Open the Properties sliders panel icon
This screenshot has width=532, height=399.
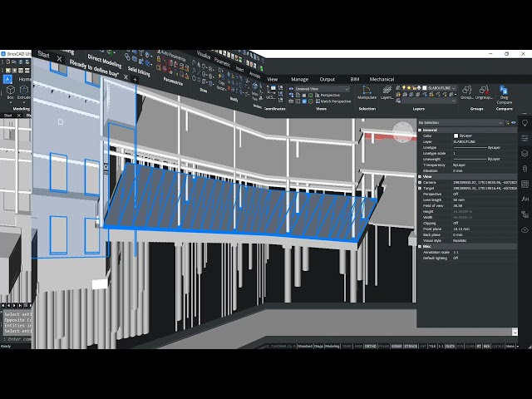525,138
